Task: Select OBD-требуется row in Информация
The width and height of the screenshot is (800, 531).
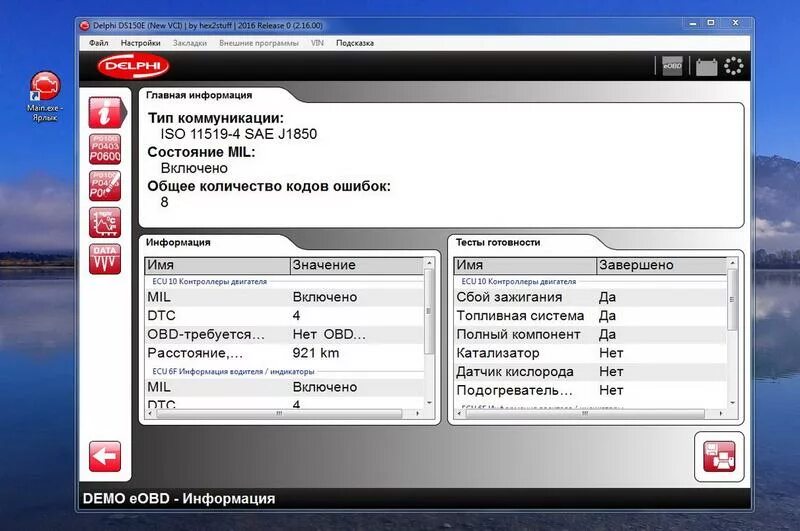Action: click(x=285, y=335)
